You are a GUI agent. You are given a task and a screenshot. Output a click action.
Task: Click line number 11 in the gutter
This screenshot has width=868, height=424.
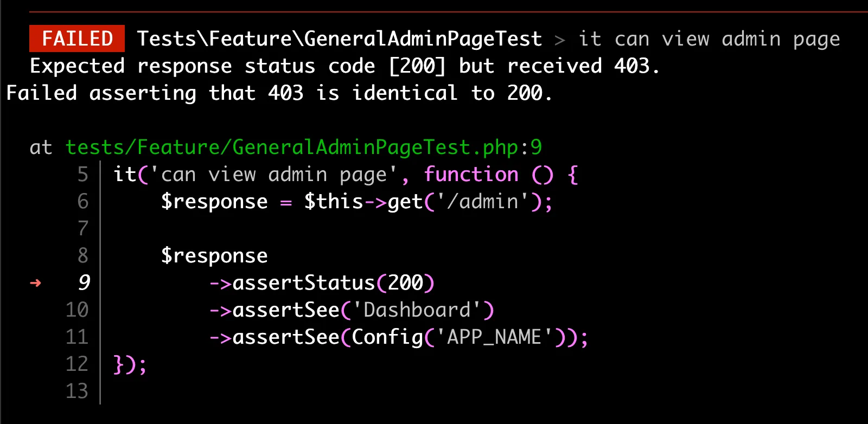pos(76,337)
